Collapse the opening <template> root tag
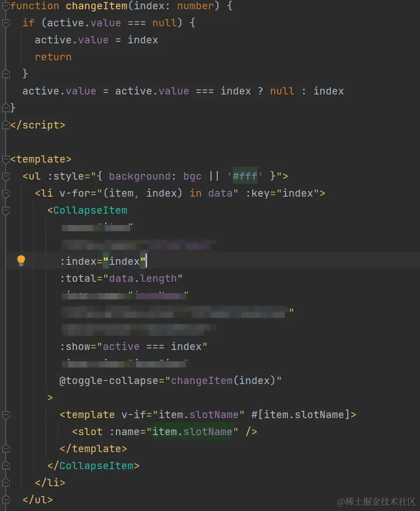The image size is (420, 511). [6, 159]
